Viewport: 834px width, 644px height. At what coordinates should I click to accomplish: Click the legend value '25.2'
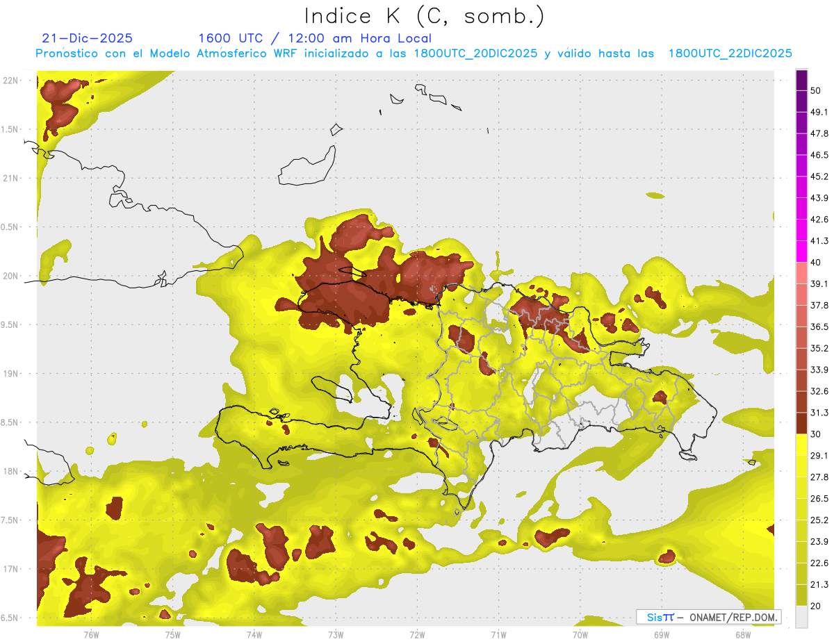(819, 520)
